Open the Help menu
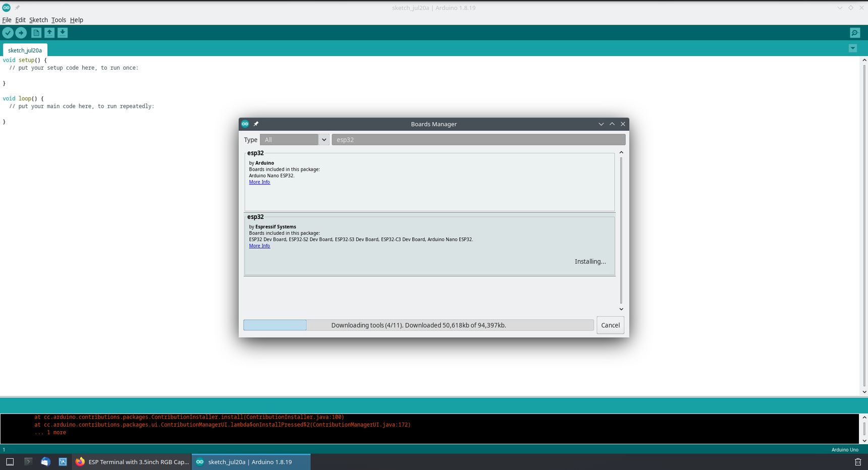Viewport: 868px width, 470px height. point(77,20)
